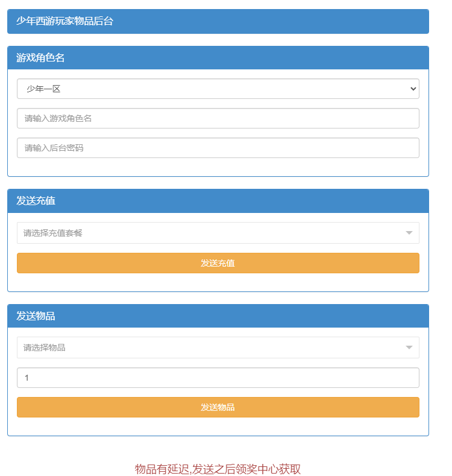Click the item quantity field showing 1
Viewport: 452px width, 476px height.
(218, 378)
